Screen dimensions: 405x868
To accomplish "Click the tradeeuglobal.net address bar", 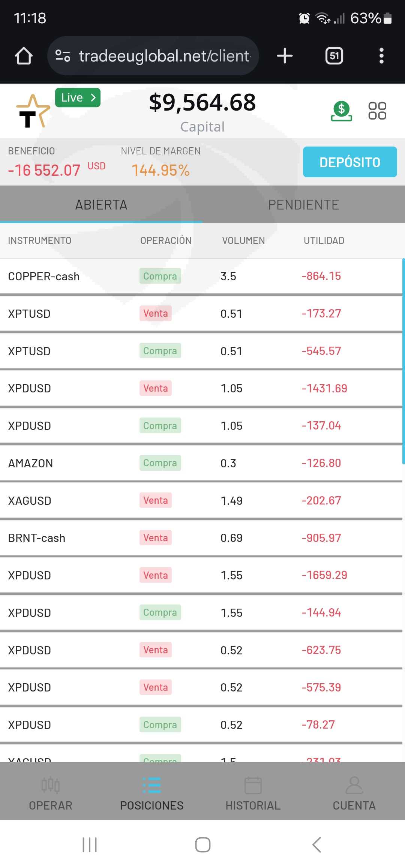I will [x=164, y=56].
